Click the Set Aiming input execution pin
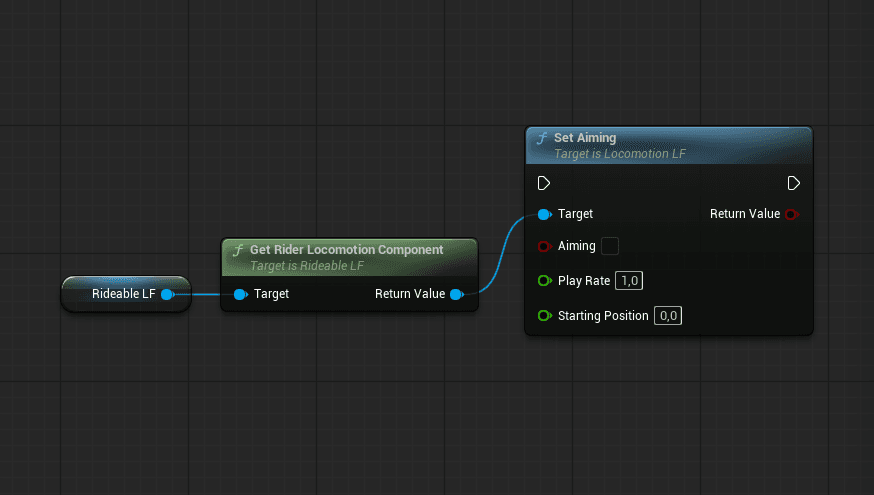The height and width of the screenshot is (495, 874). (x=544, y=183)
